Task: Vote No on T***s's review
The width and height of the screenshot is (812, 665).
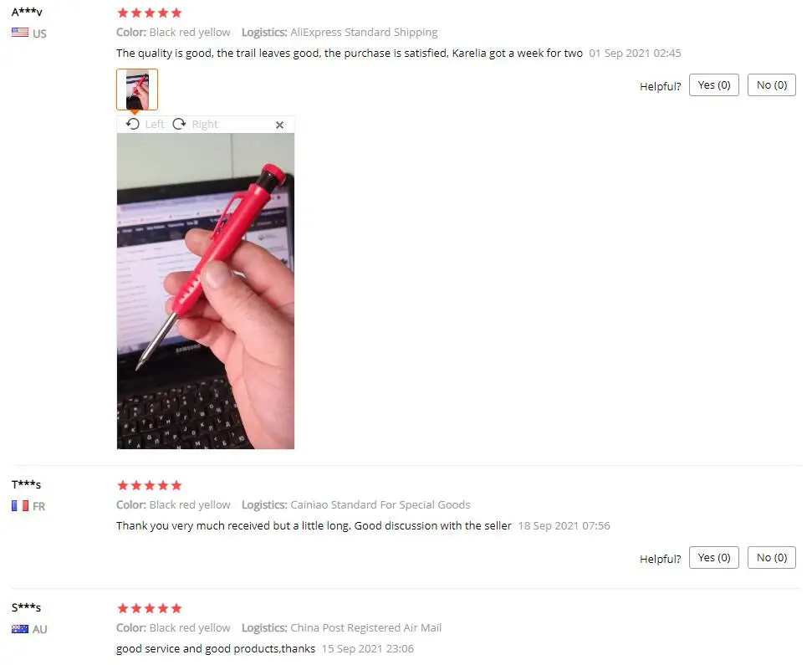Action: [x=772, y=558]
